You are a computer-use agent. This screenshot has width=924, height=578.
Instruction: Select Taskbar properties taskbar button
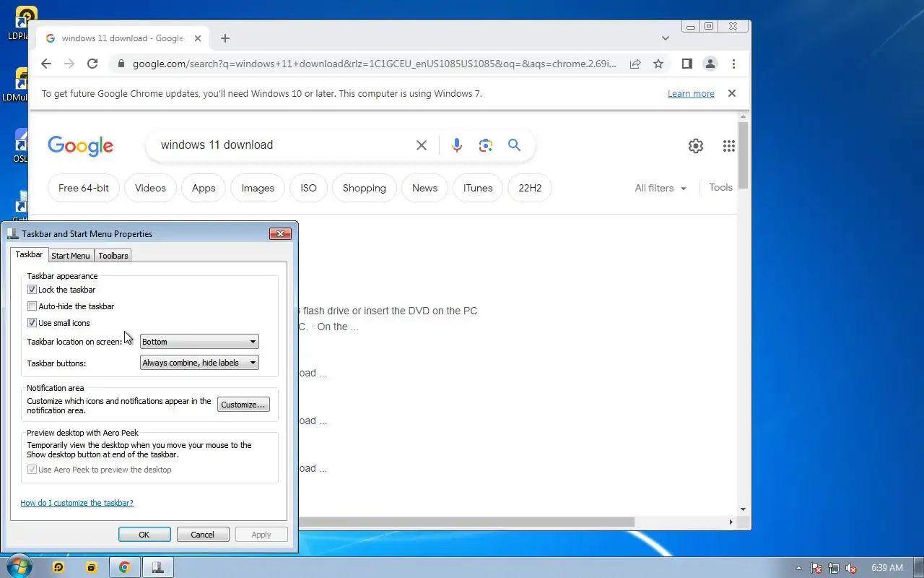(157, 568)
